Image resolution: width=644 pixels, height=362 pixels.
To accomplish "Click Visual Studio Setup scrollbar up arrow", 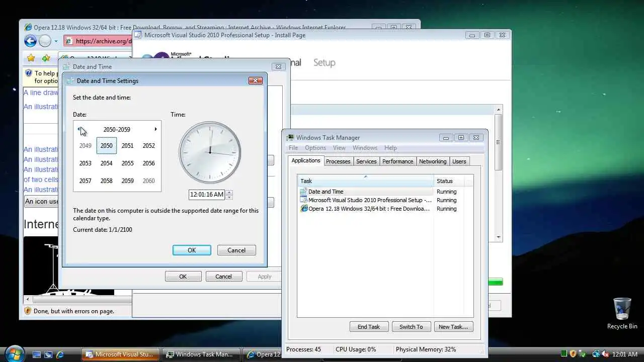I will (x=499, y=110).
